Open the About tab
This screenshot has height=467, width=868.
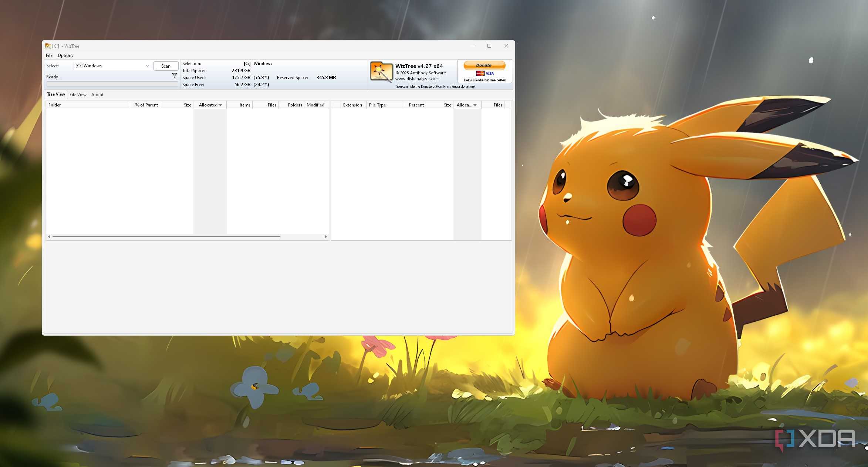pyautogui.click(x=98, y=95)
